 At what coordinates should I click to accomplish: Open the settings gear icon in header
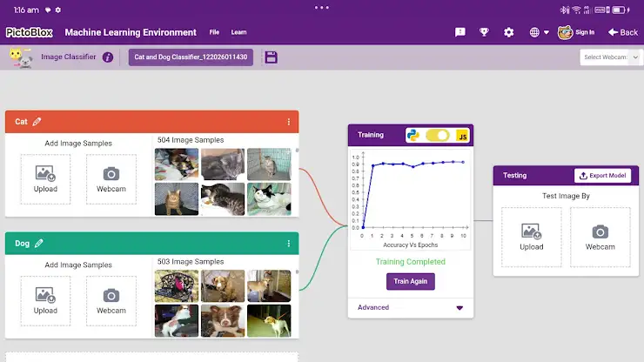[x=509, y=32]
